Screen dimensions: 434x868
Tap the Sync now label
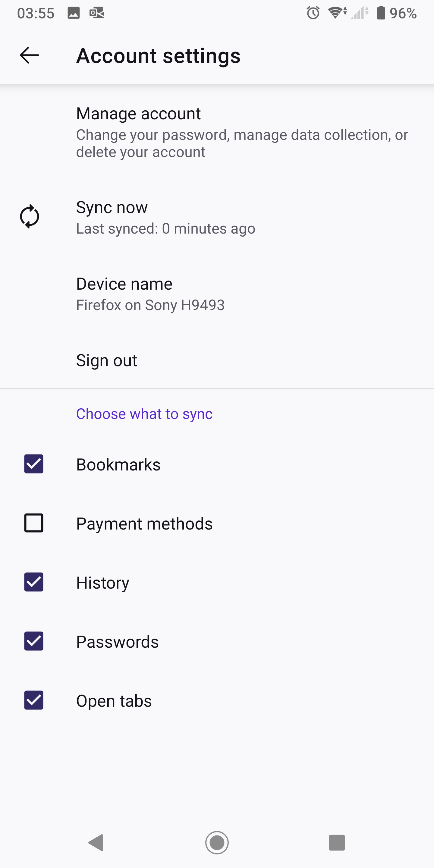pos(112,207)
